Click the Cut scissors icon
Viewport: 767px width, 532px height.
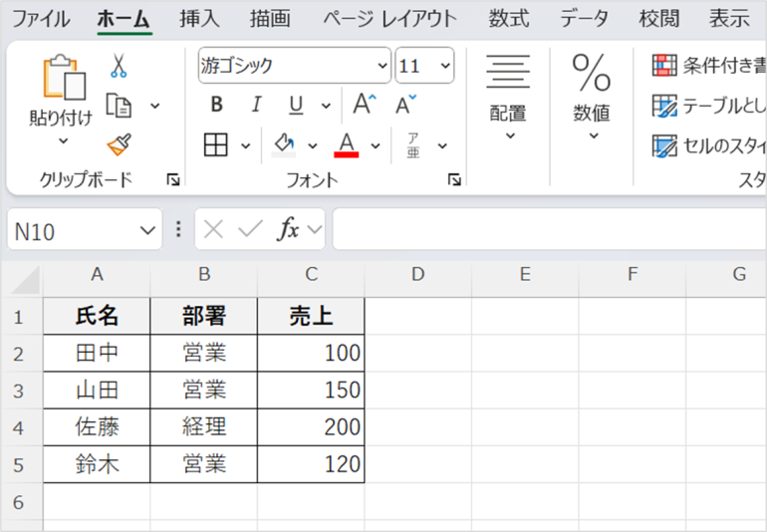tap(119, 67)
